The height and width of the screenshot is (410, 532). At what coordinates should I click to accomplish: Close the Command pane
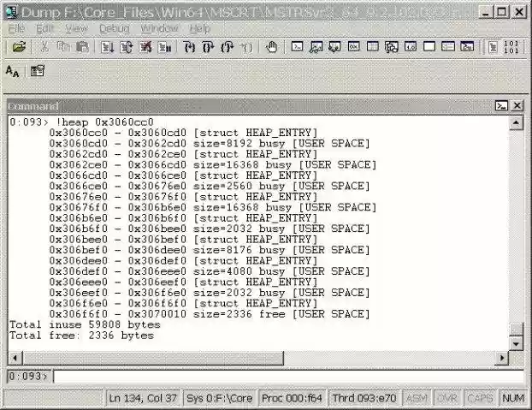point(517,106)
